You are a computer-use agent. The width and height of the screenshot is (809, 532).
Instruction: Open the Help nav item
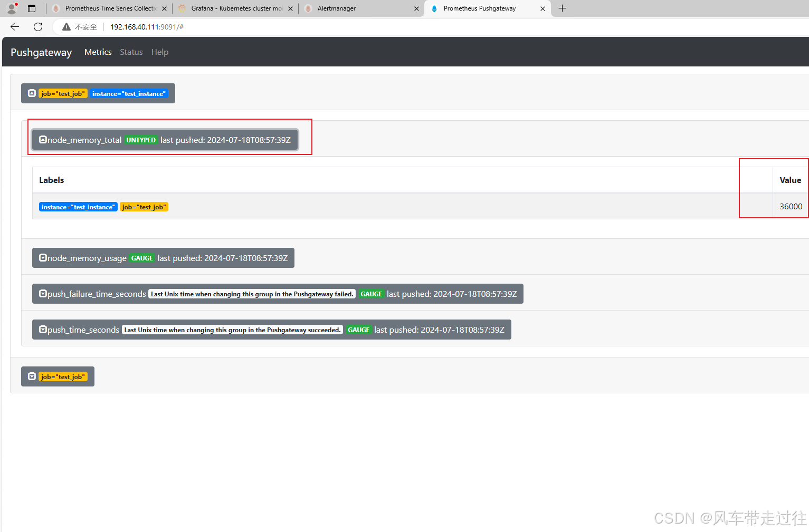160,52
